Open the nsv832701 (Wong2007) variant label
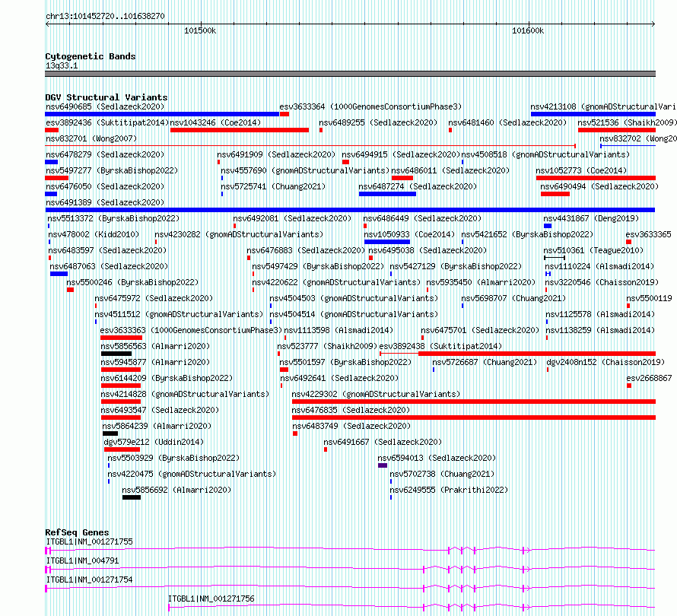 pyautogui.click(x=91, y=138)
